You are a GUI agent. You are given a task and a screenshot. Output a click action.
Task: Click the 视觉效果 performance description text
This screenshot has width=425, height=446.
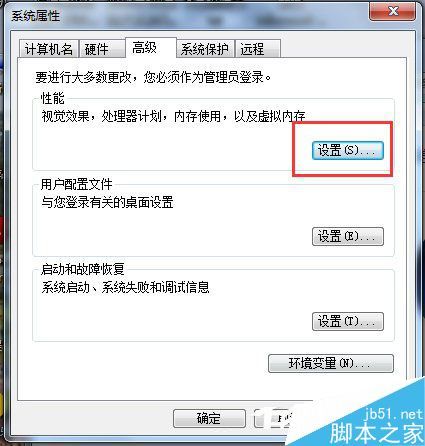pyautogui.click(x=173, y=116)
